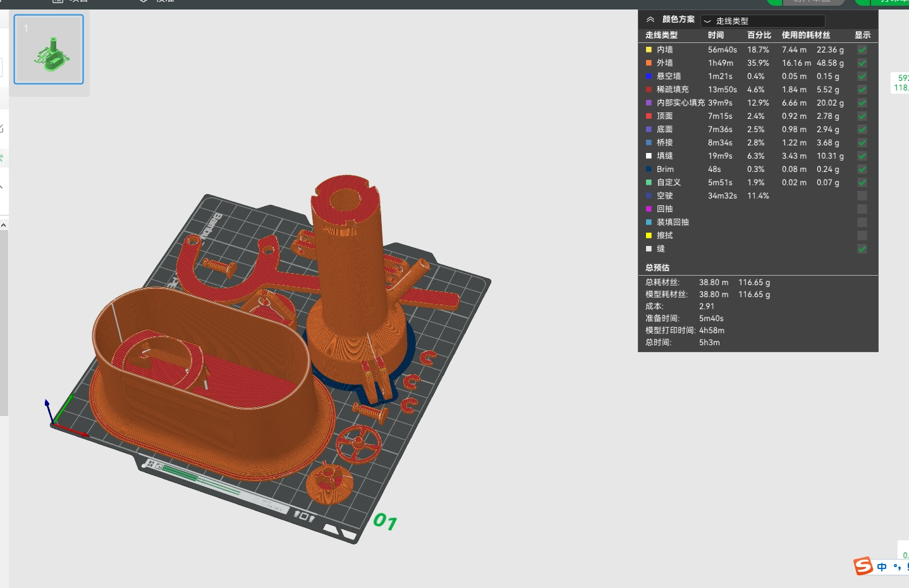This screenshot has height=588, width=909.
Task: Toggle the 桥接 display checkbox
Action: point(862,143)
